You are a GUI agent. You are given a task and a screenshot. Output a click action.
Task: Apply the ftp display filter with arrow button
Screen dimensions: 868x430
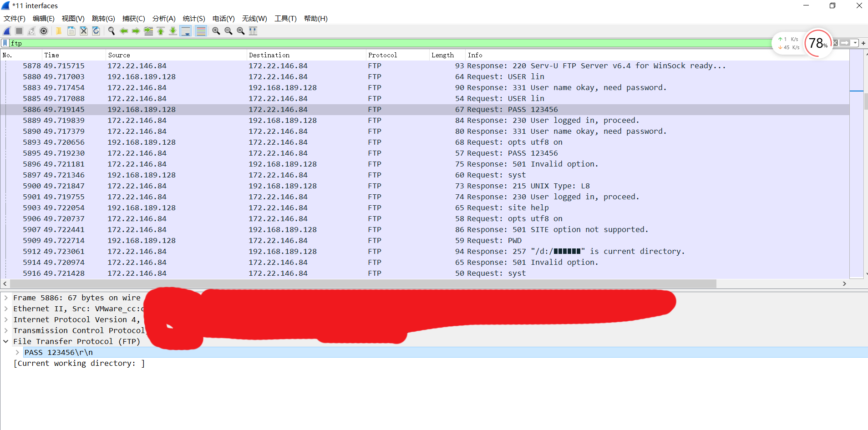tap(845, 43)
